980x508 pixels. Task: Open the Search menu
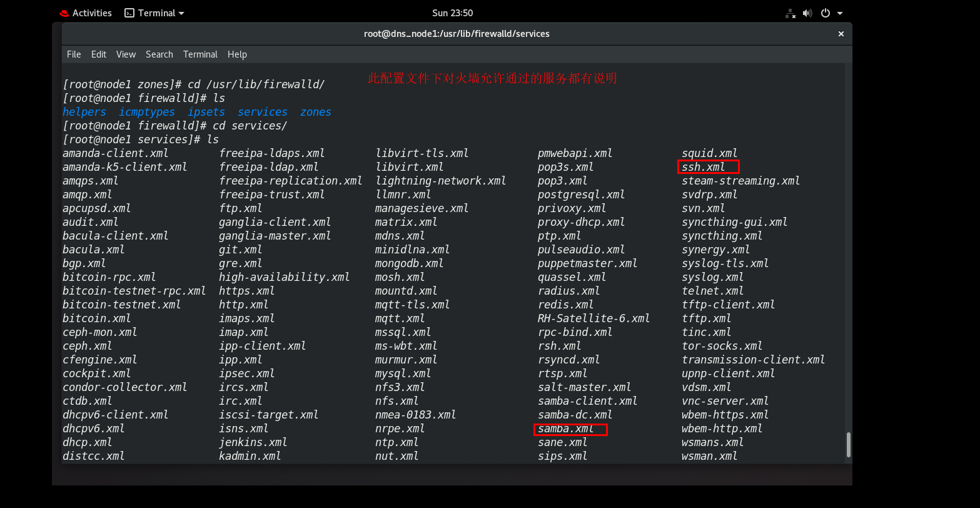159,54
